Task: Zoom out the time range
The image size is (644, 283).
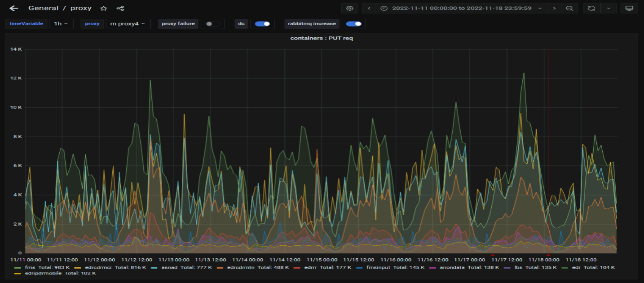Action: [x=569, y=8]
